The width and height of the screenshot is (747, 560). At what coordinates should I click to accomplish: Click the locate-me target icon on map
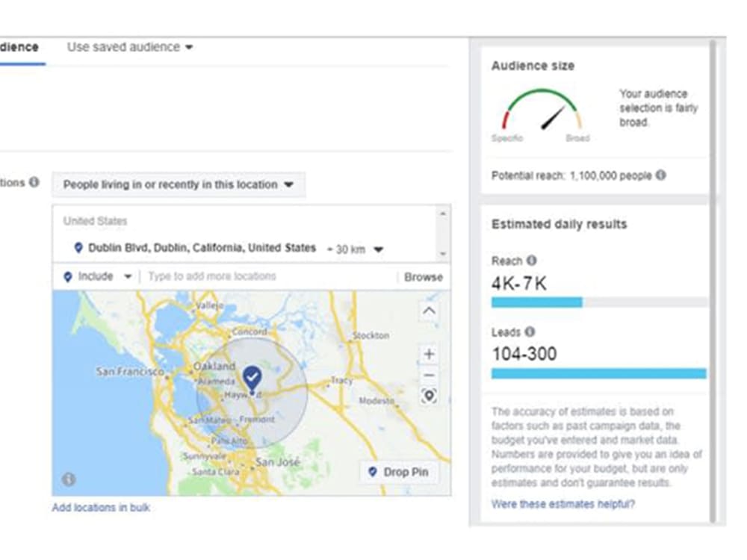(430, 396)
